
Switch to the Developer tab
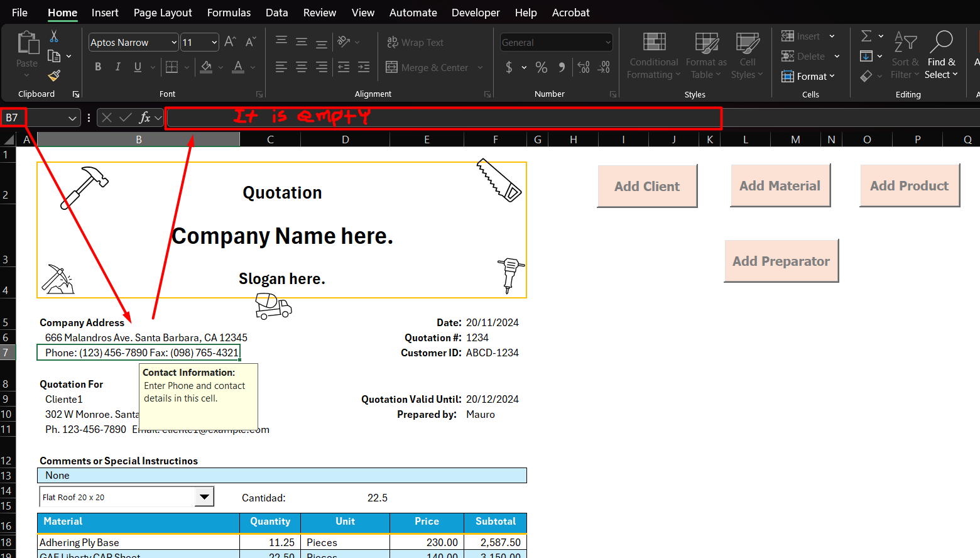476,13
